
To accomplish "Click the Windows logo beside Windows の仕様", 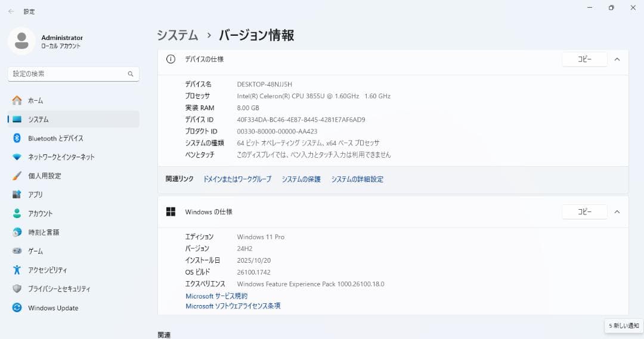I will 171,212.
